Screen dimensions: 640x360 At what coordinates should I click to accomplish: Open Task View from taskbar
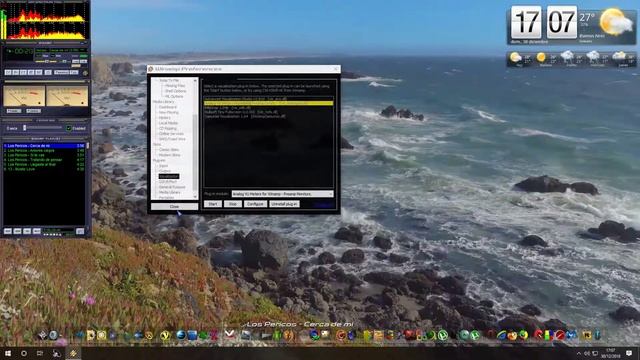[x=40, y=353]
